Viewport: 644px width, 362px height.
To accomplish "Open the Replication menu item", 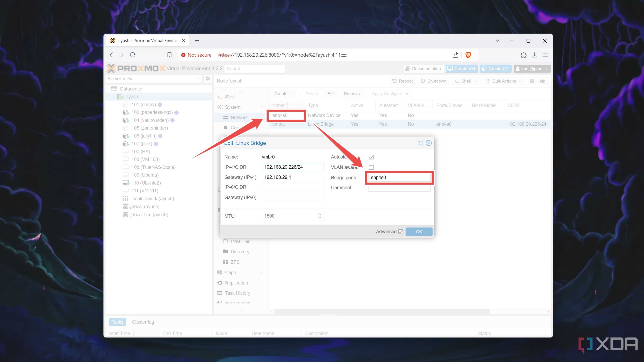I will [233, 283].
